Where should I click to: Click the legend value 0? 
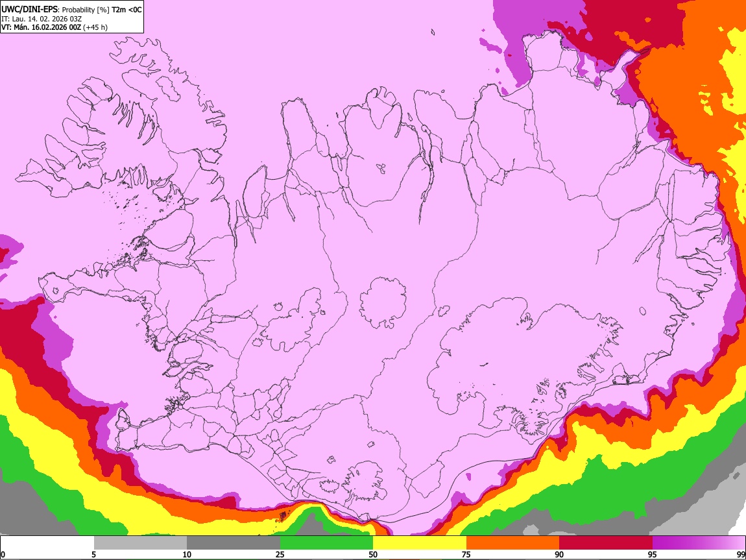pos(3,554)
